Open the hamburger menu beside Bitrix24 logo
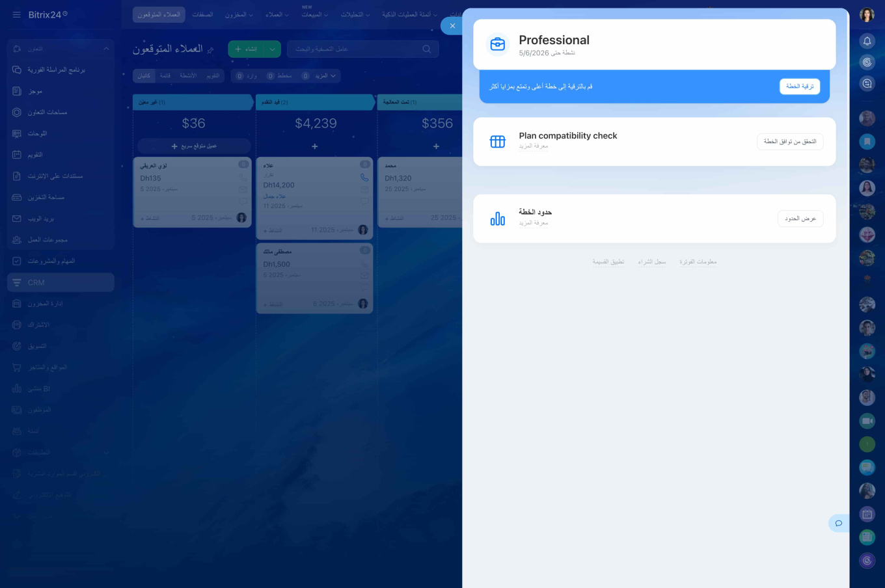Viewport: 885px width, 588px height. [16, 14]
